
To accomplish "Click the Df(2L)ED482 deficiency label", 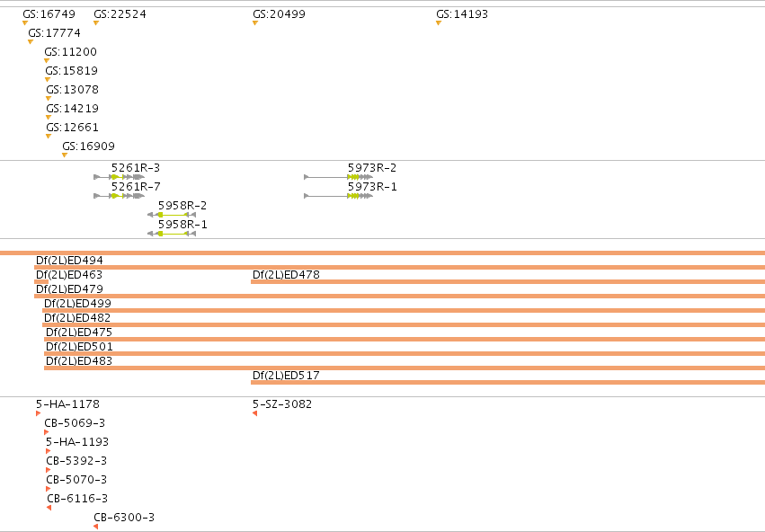I will [x=77, y=318].
